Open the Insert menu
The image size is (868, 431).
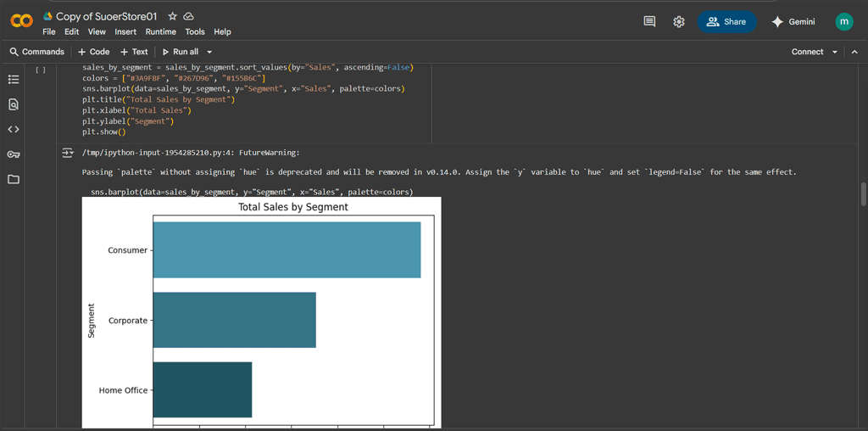(125, 31)
